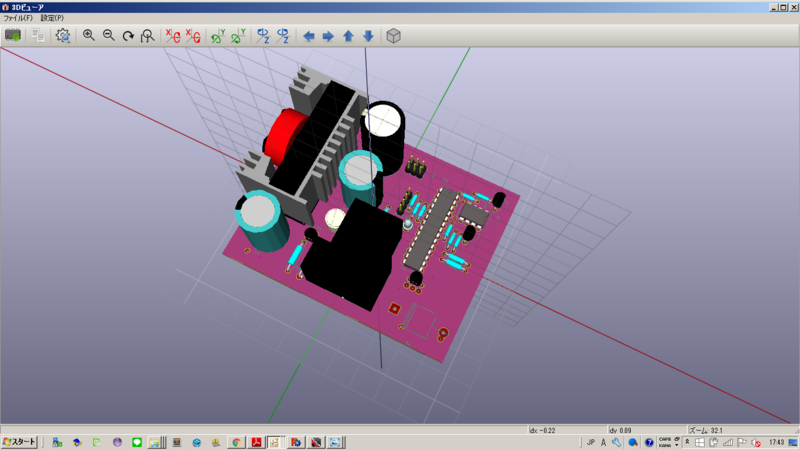Zoom out with the magnifier minus
The height and width of the screenshot is (450, 800).
109,36
